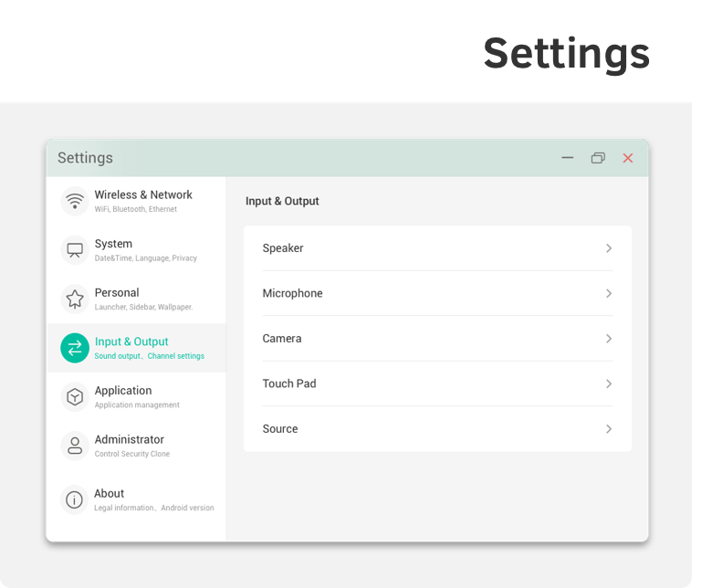Image resolution: width=712 pixels, height=588 pixels.
Task: Minimize the Settings window
Action: tap(568, 158)
